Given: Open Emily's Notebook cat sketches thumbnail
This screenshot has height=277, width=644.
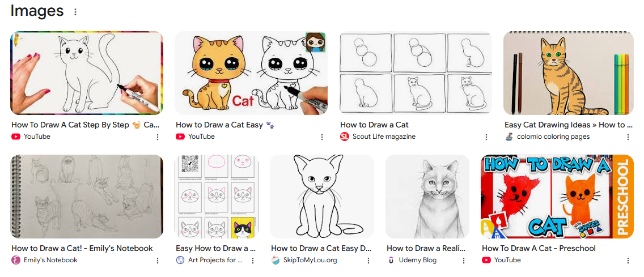Looking at the screenshot, I should (x=87, y=197).
